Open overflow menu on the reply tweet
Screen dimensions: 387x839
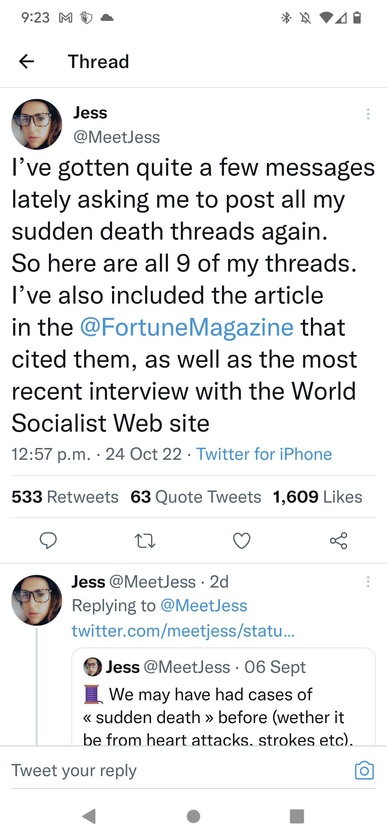368,582
